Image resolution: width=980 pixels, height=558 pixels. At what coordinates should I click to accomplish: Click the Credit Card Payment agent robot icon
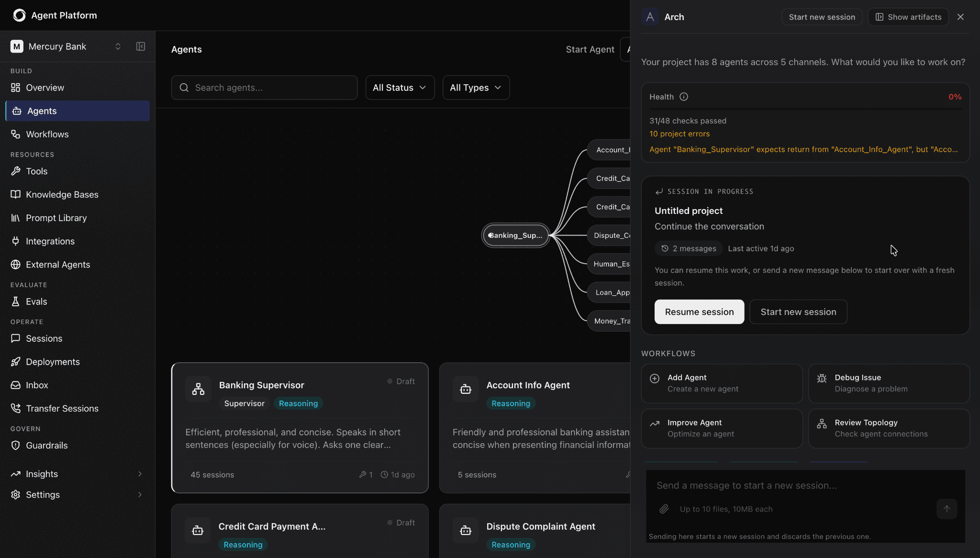point(198,530)
